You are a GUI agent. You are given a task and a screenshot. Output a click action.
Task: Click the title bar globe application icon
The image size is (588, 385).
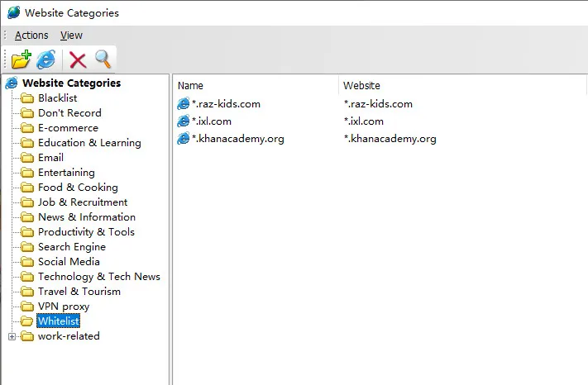pos(14,12)
